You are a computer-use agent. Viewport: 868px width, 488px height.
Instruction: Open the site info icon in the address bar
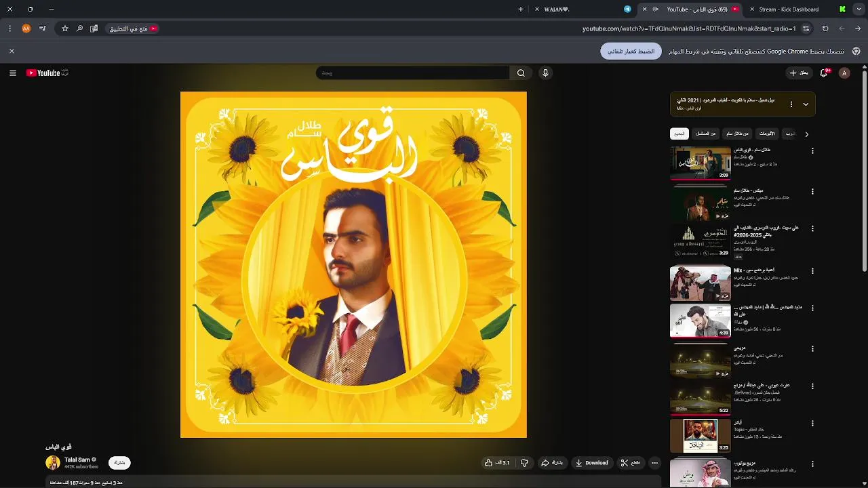coord(806,28)
